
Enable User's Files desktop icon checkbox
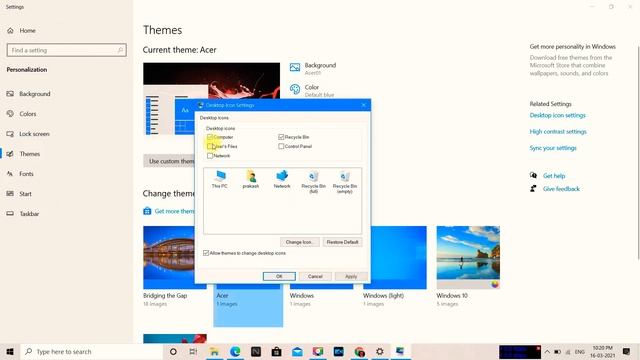point(210,146)
